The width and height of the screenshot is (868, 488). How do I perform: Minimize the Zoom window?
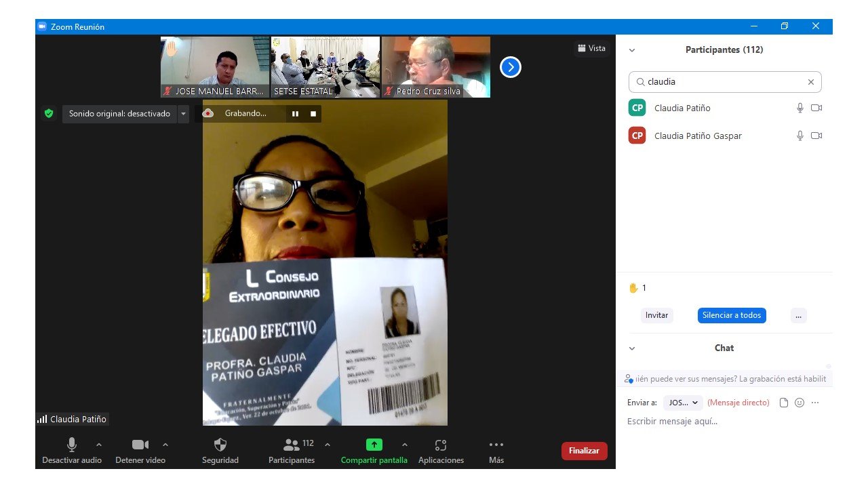[x=754, y=26]
